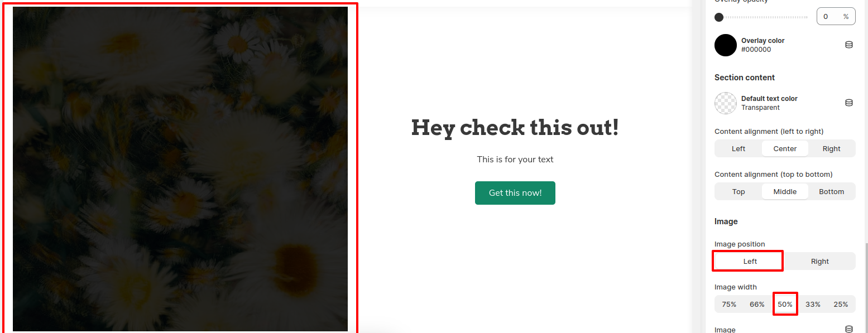Click the Get this now! button
The width and height of the screenshot is (868, 333).
point(515,193)
